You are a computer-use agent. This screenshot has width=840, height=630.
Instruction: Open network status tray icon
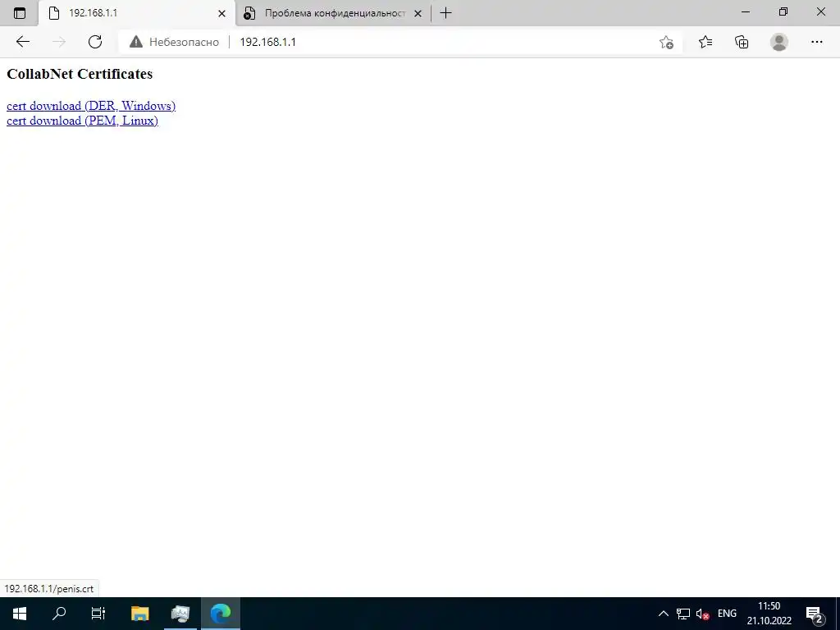[683, 614]
